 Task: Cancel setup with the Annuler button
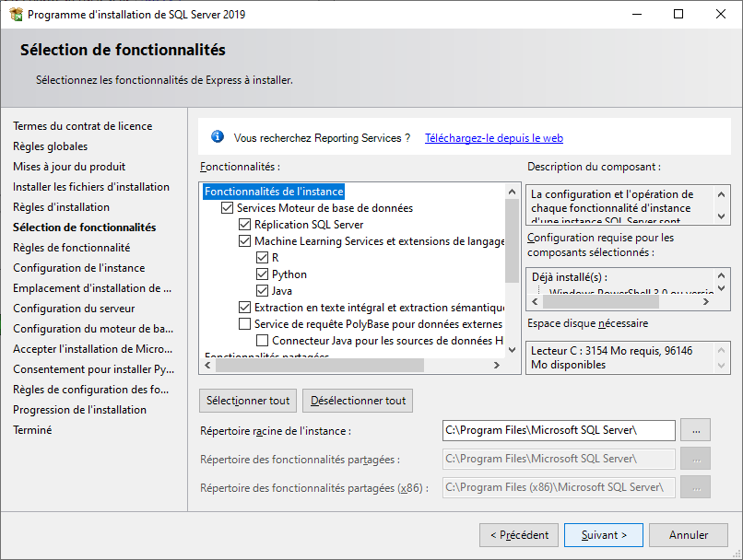[689, 535]
